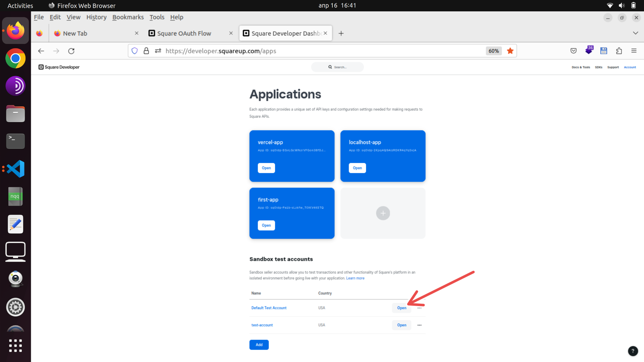Click the Learn more link
Screen dimensions: 644x362
click(355, 278)
